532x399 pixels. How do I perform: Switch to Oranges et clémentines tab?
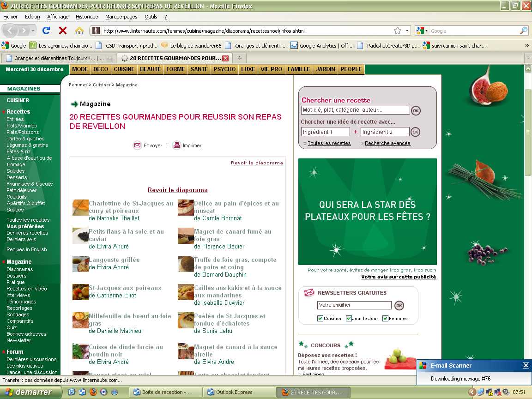coord(59,58)
